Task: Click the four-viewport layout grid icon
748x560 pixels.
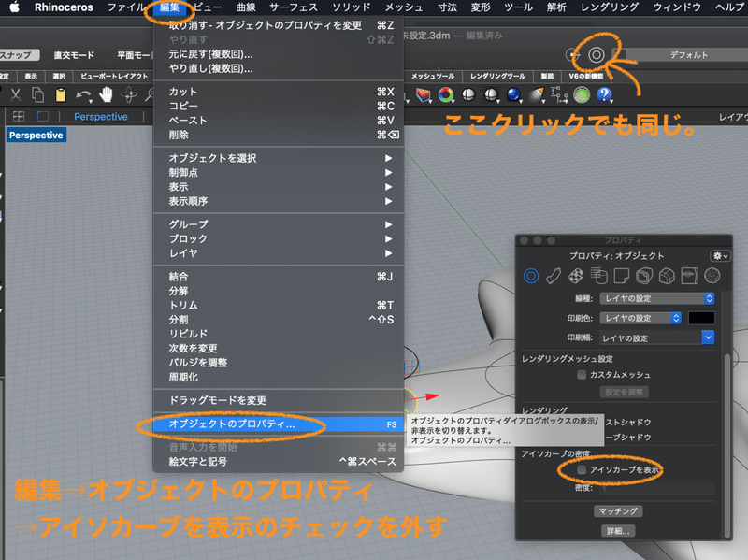Action: (19, 116)
